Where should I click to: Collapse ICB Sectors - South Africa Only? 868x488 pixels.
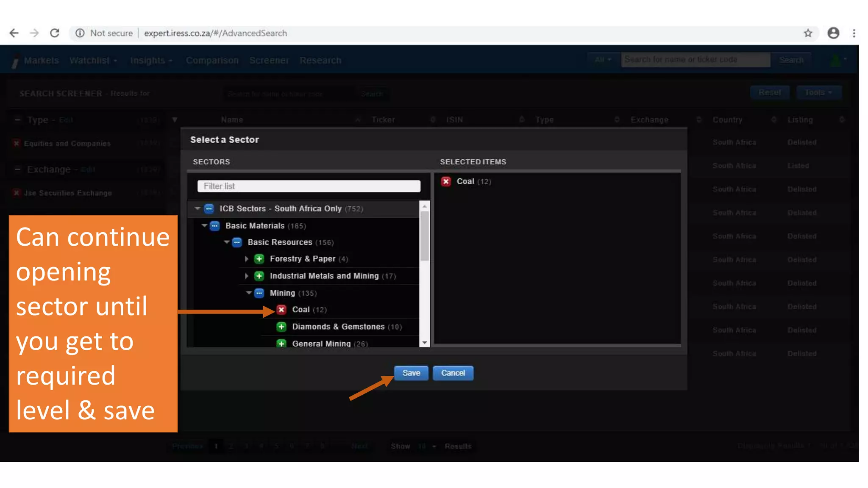(x=198, y=208)
